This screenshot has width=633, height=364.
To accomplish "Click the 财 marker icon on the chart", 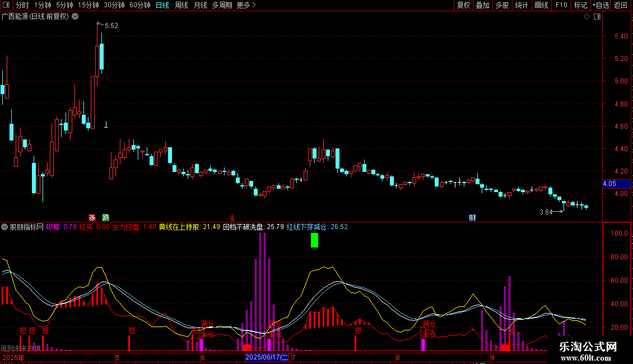I will (472, 217).
